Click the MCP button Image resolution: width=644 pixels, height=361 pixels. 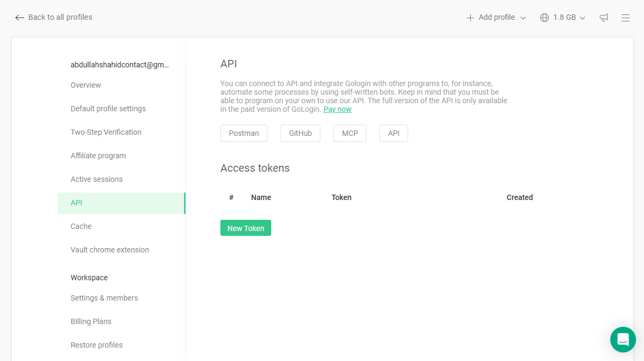point(349,133)
